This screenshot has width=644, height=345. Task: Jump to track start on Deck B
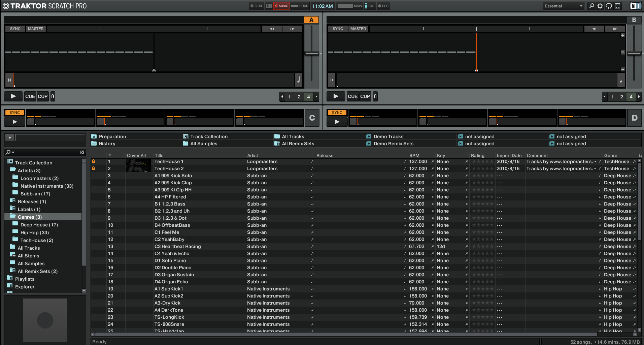332,80
